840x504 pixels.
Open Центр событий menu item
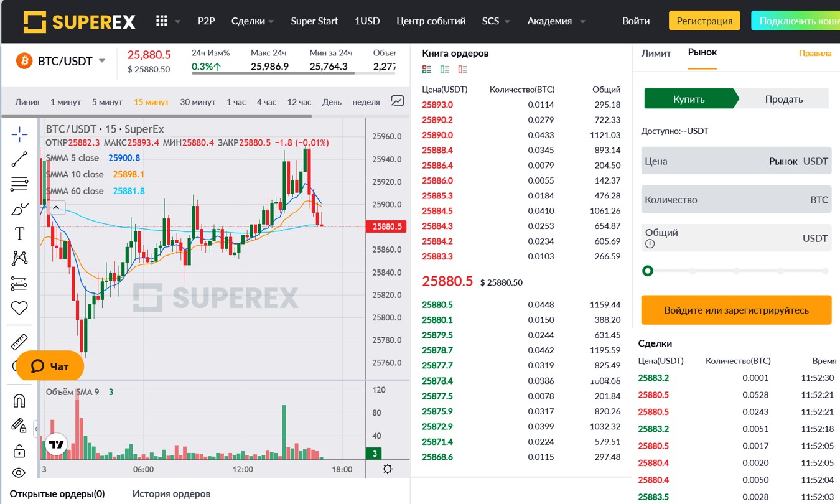pos(431,21)
